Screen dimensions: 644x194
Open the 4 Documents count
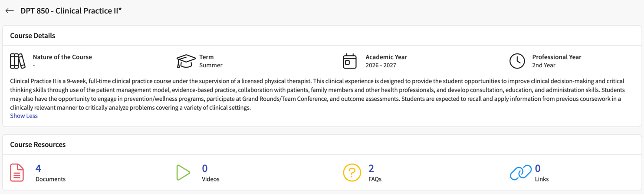(38, 168)
